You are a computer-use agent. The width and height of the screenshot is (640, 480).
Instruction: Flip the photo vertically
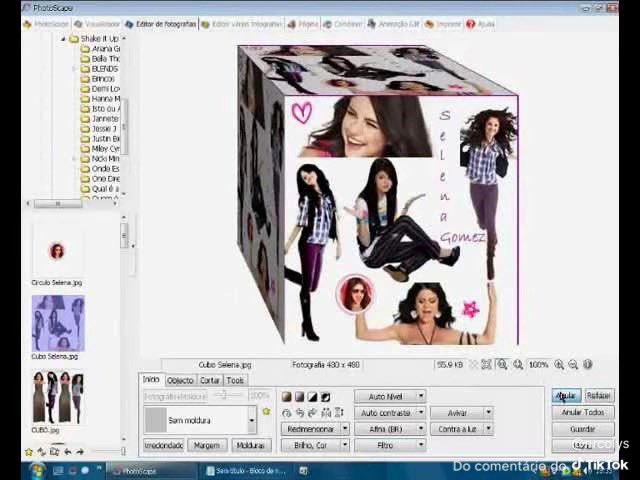point(339,413)
